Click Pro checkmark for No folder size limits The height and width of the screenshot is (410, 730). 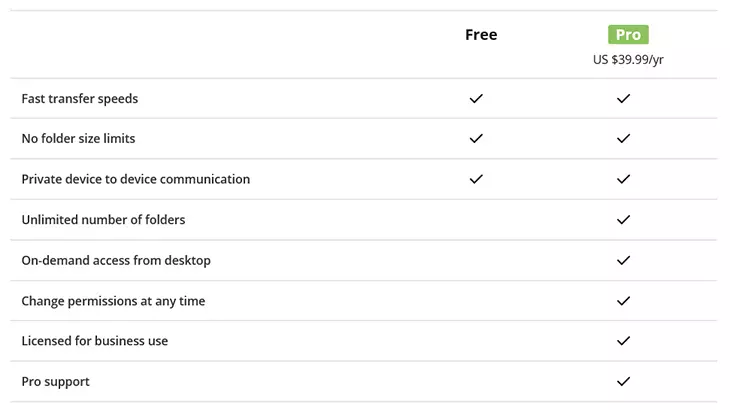[x=623, y=139]
